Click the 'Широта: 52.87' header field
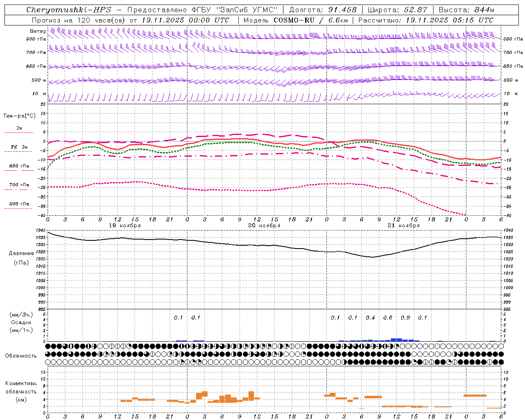Viewport: 525px width, 420px height. click(x=397, y=10)
